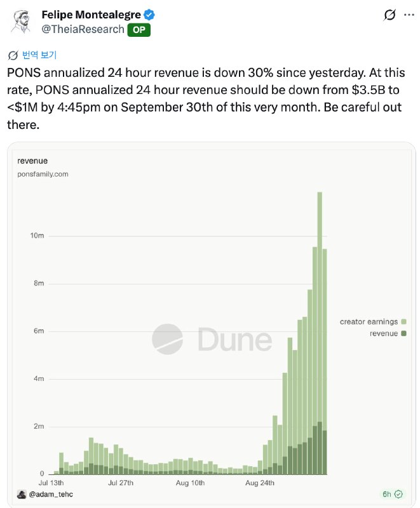Click the chart's revenue title
This screenshot has height=508, width=420.
pos(32,161)
